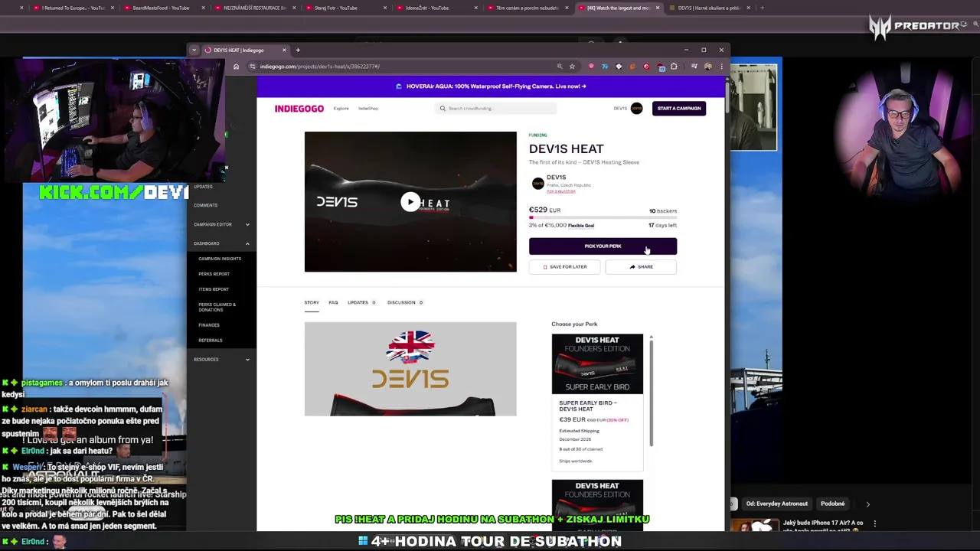
Task: Click the zoom magnifier icon in the address bar
Action: pos(560,67)
